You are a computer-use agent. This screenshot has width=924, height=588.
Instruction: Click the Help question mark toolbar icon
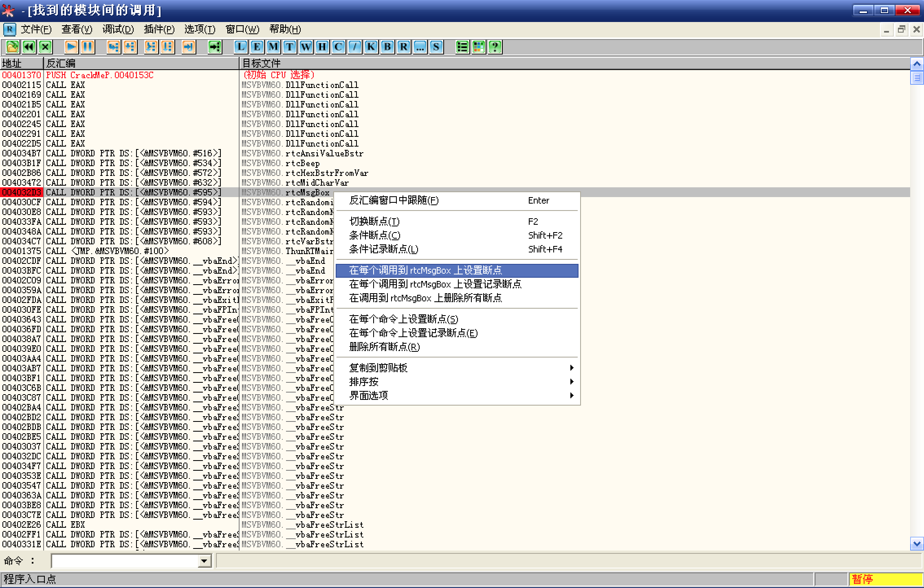495,47
